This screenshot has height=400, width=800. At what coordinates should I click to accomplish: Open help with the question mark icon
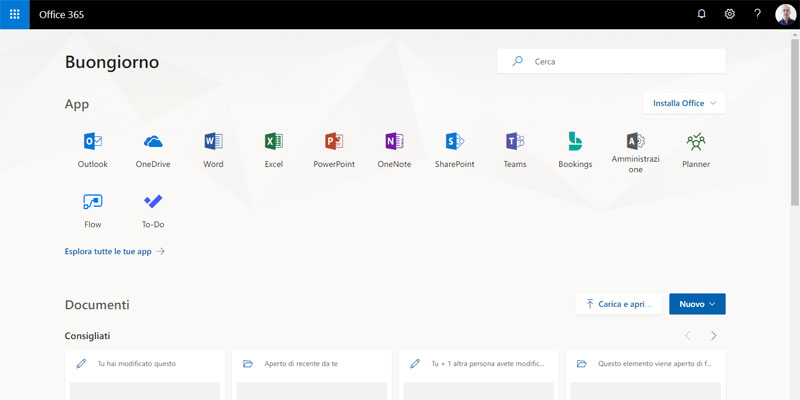click(758, 14)
